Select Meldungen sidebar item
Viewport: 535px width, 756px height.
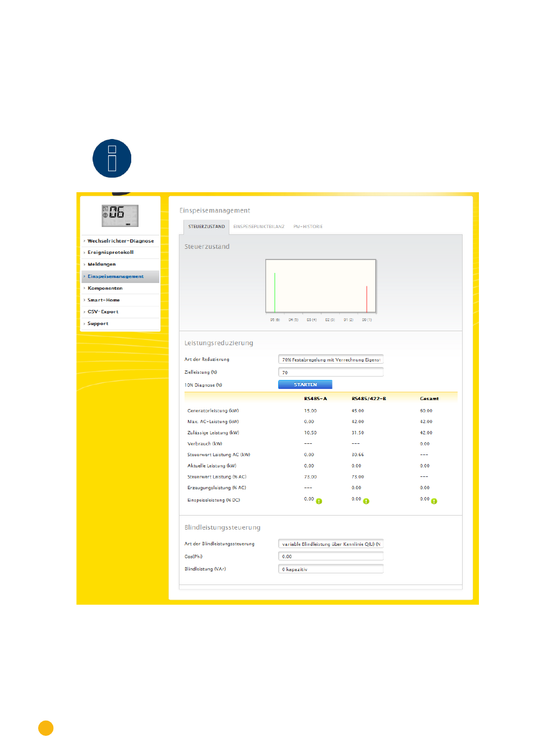tap(120, 264)
